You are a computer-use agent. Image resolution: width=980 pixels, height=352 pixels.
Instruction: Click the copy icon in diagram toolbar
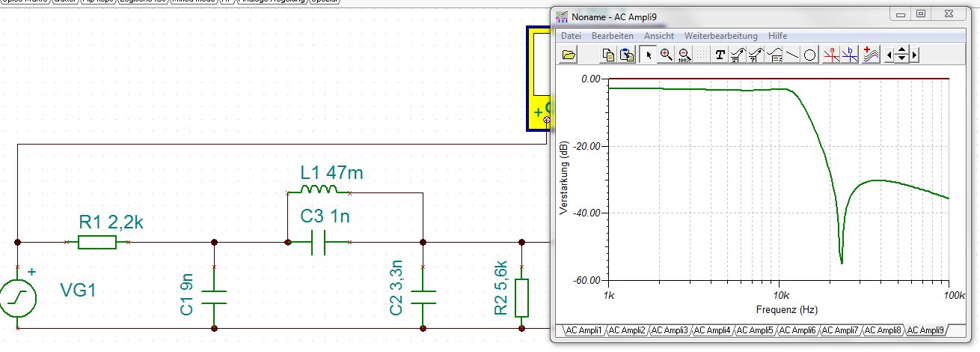coord(609,55)
